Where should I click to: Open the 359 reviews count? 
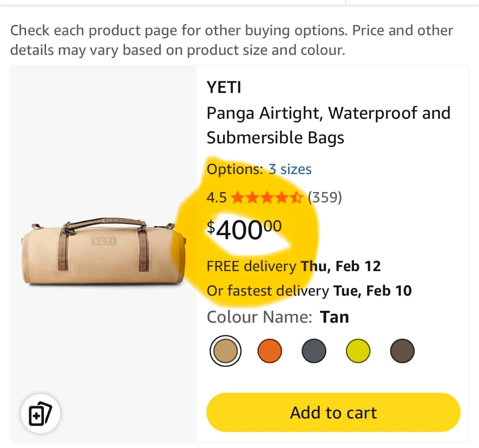(325, 197)
